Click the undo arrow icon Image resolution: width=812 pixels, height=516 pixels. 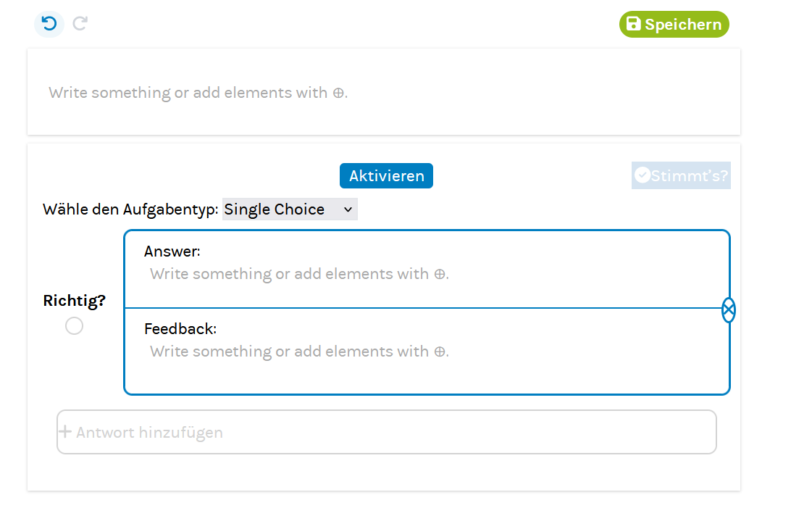coord(49,24)
